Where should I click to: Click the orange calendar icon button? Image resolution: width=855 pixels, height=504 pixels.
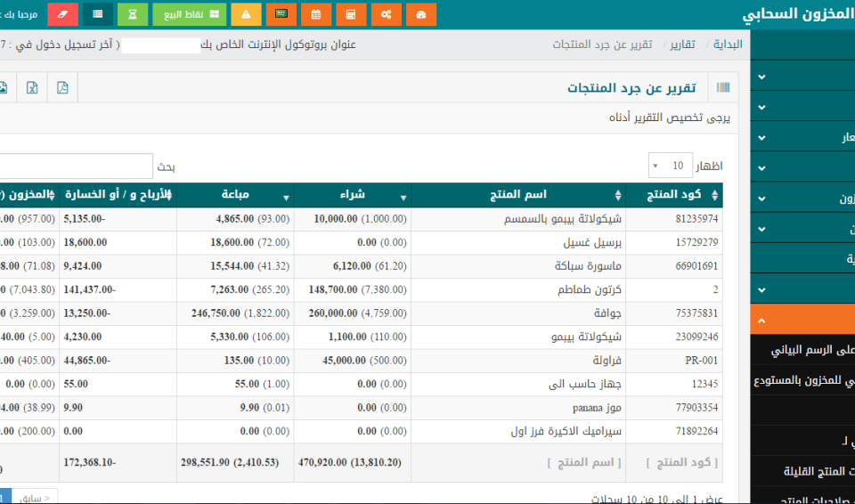pyautogui.click(x=315, y=14)
